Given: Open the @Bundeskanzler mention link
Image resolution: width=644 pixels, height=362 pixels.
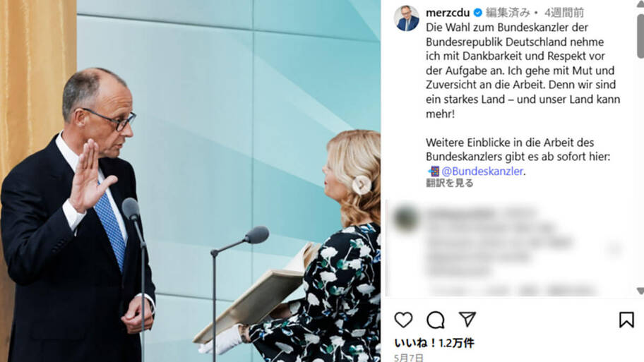Looking at the screenshot, I should point(482,171).
